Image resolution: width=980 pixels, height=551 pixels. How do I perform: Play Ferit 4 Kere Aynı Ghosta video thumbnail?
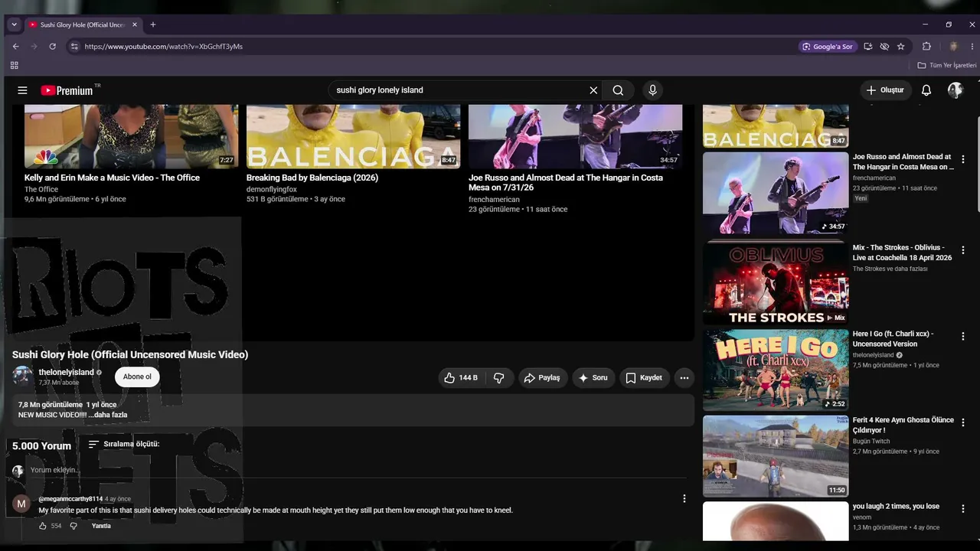point(776,456)
